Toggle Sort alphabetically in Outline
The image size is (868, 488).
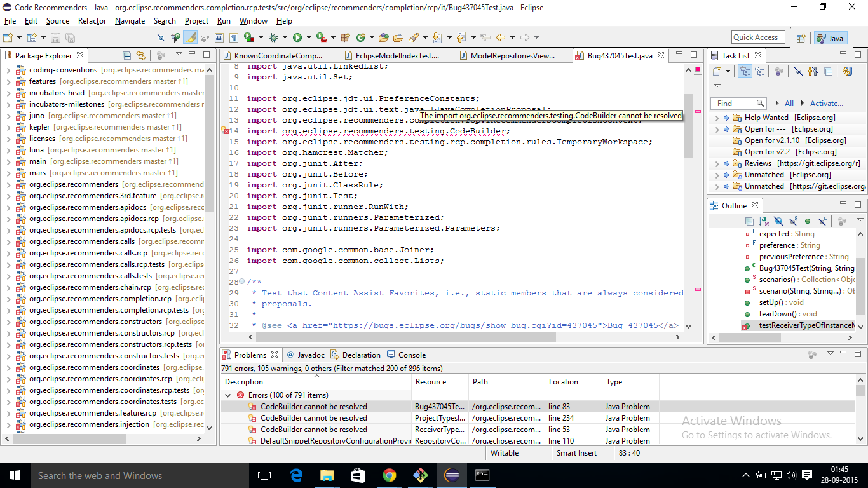764,221
